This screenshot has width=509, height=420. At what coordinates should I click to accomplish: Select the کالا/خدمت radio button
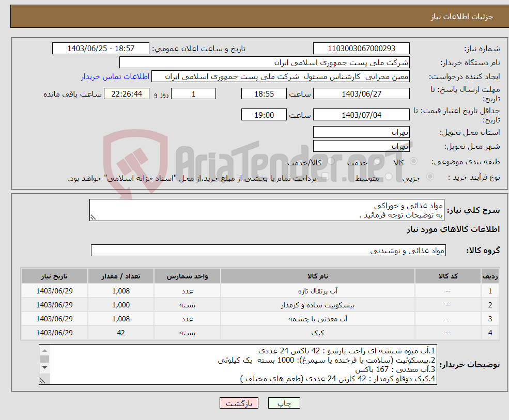click(331, 161)
